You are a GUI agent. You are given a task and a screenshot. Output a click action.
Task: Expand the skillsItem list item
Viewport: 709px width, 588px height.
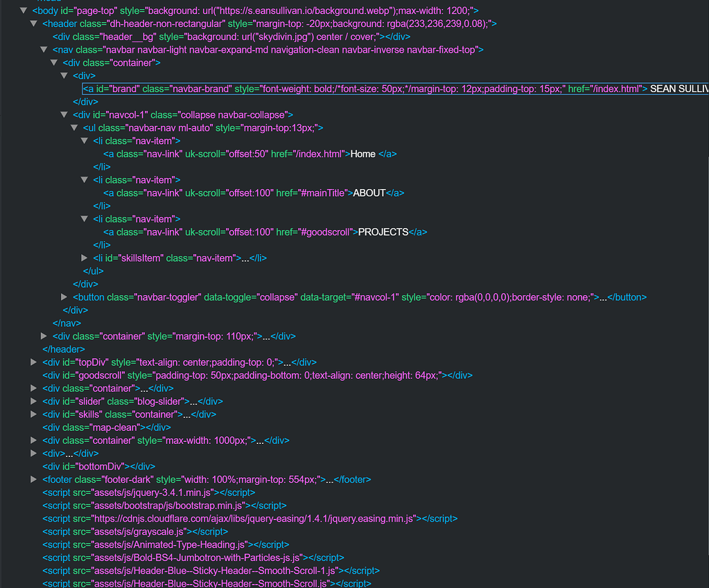pos(85,258)
